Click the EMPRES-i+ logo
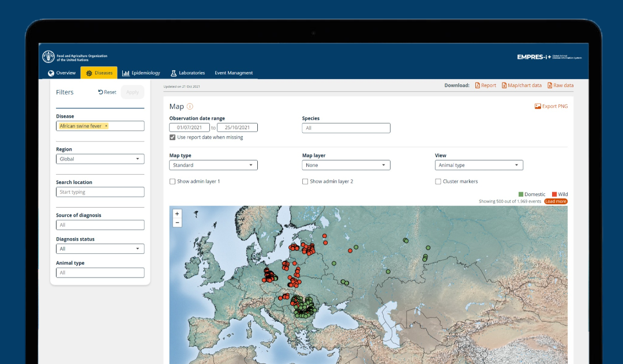This screenshot has width=623, height=364. tap(549, 57)
